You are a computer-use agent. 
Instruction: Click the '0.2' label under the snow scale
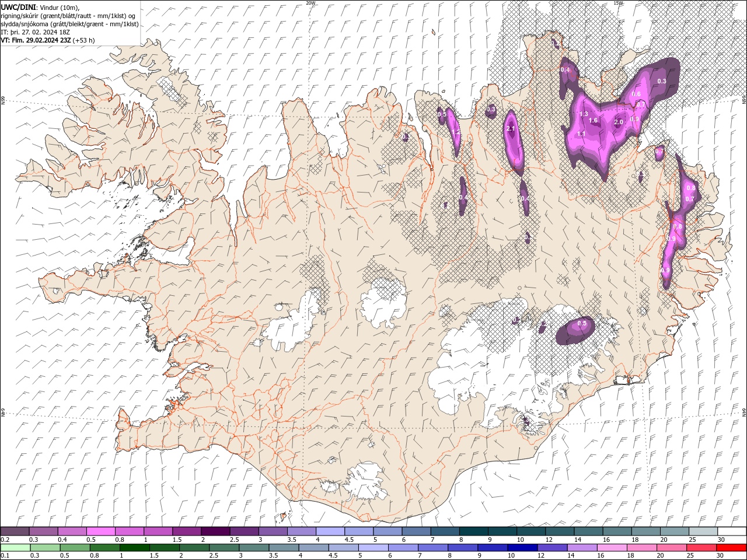(x=5, y=540)
